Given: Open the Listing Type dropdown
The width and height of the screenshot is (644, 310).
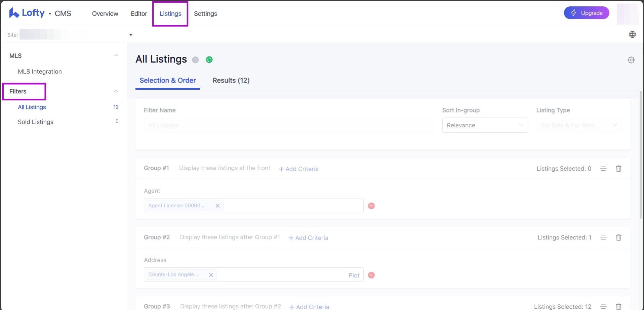Looking at the screenshot, I should coord(579,125).
